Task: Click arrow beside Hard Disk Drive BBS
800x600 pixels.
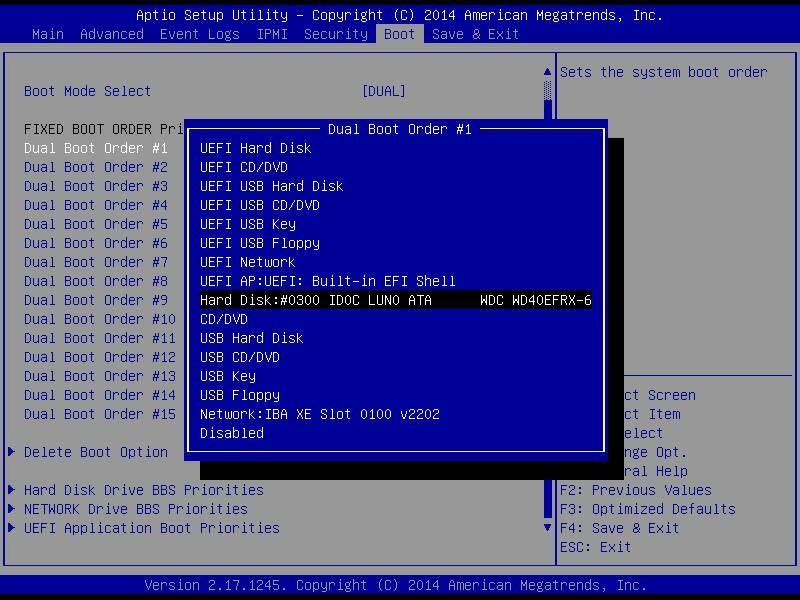Action: [11, 490]
